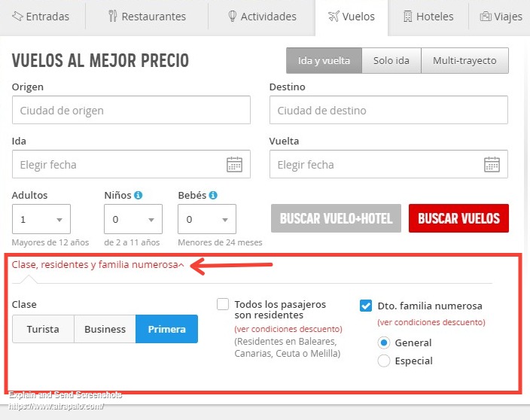The height and width of the screenshot is (420, 530).
Task: Select the Multi-trayecto trip type
Action: [465, 60]
